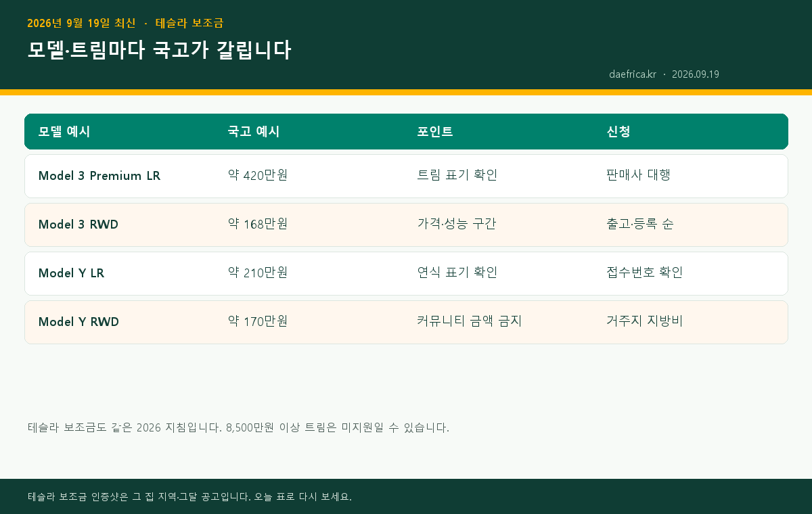812x514 pixels.
Task: Click '판매사 대행' cell
Action: [x=639, y=175]
